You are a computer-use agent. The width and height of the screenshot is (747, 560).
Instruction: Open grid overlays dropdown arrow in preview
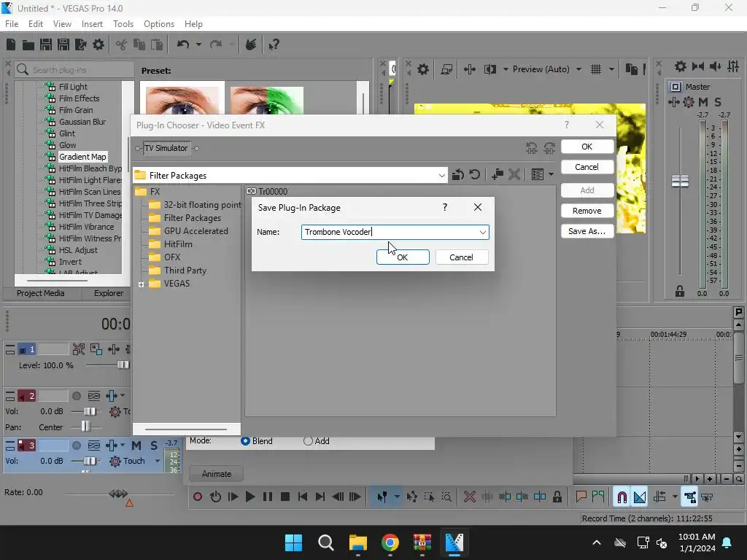coord(612,69)
